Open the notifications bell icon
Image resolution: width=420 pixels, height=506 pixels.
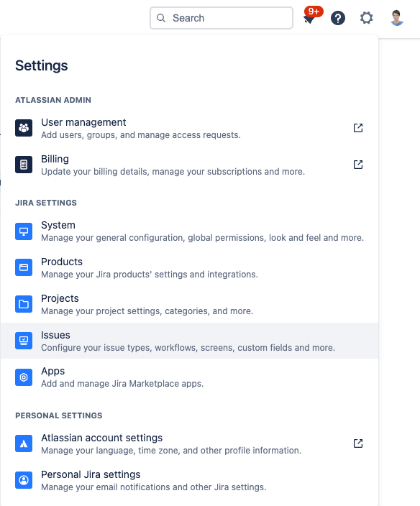coord(309,19)
